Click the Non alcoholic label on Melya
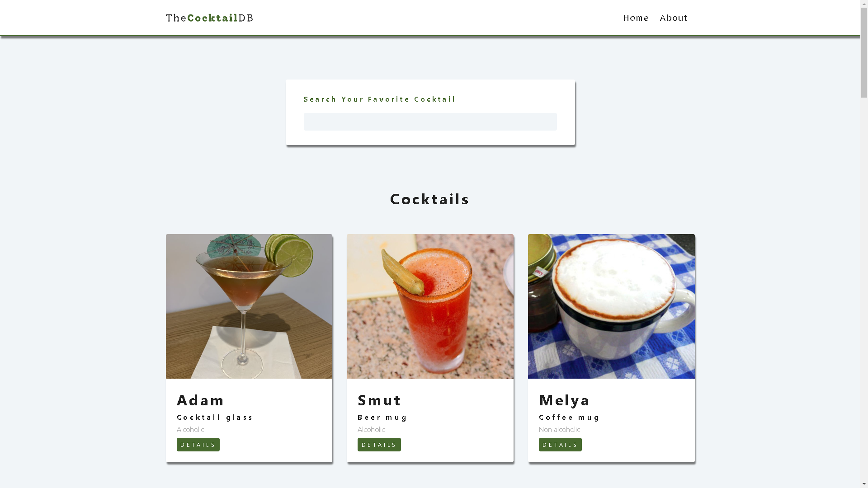This screenshot has height=488, width=868. click(x=559, y=430)
